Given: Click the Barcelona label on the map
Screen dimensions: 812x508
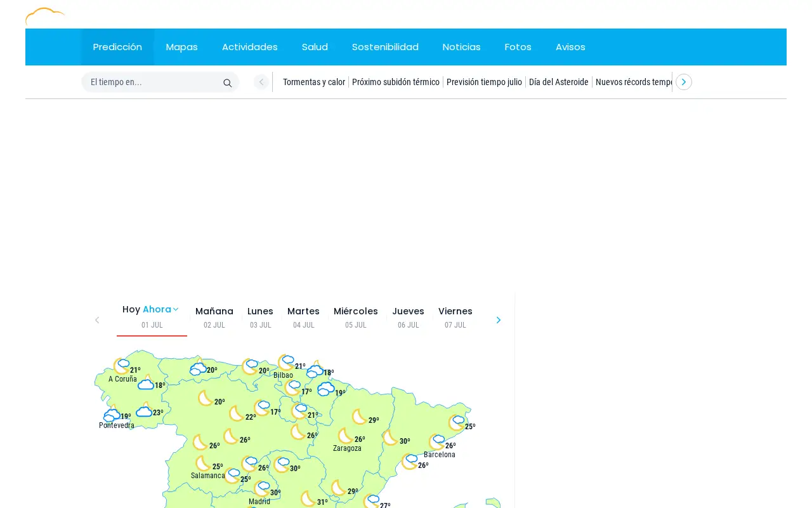Looking at the screenshot, I should point(440,455).
